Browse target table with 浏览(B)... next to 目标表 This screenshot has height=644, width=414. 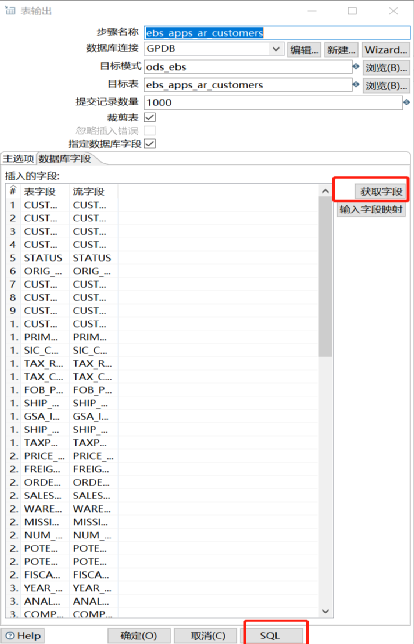[x=386, y=85]
